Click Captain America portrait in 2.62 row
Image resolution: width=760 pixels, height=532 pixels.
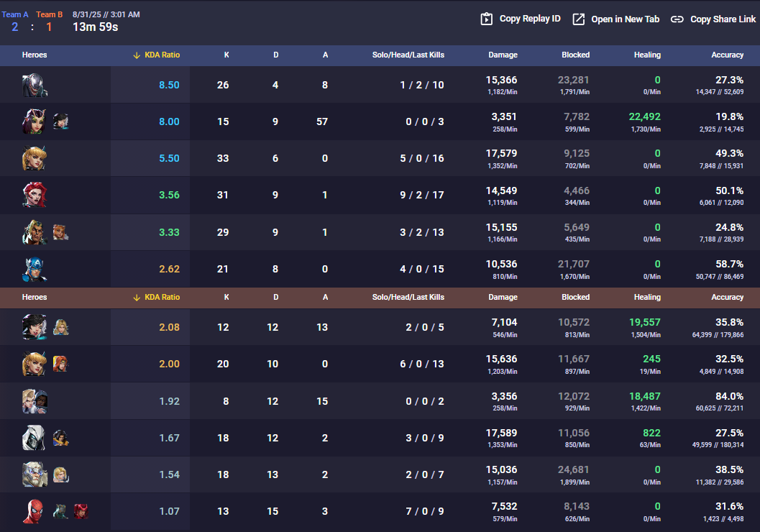click(x=35, y=269)
